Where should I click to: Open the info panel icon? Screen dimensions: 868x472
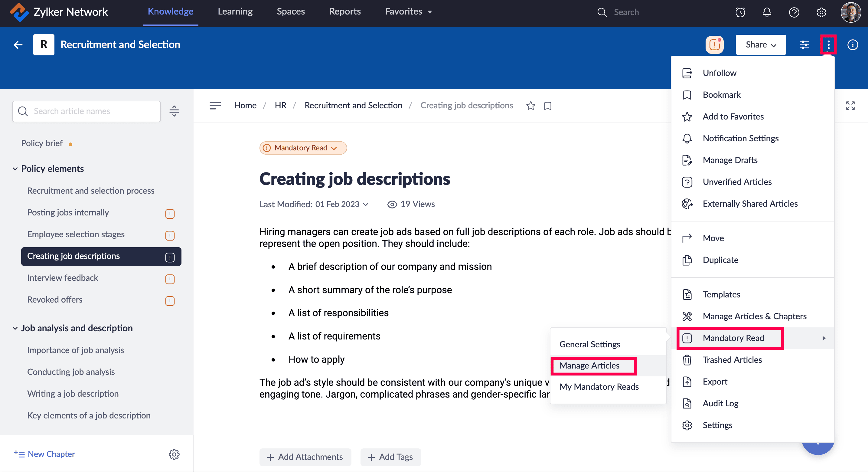click(853, 44)
